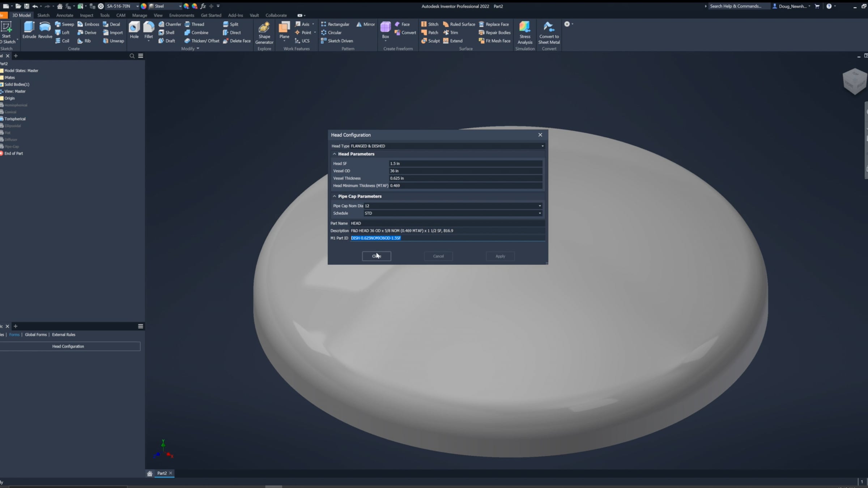Click the Mirror pattern tool
This screenshot has height=488, width=868.
[x=365, y=24]
